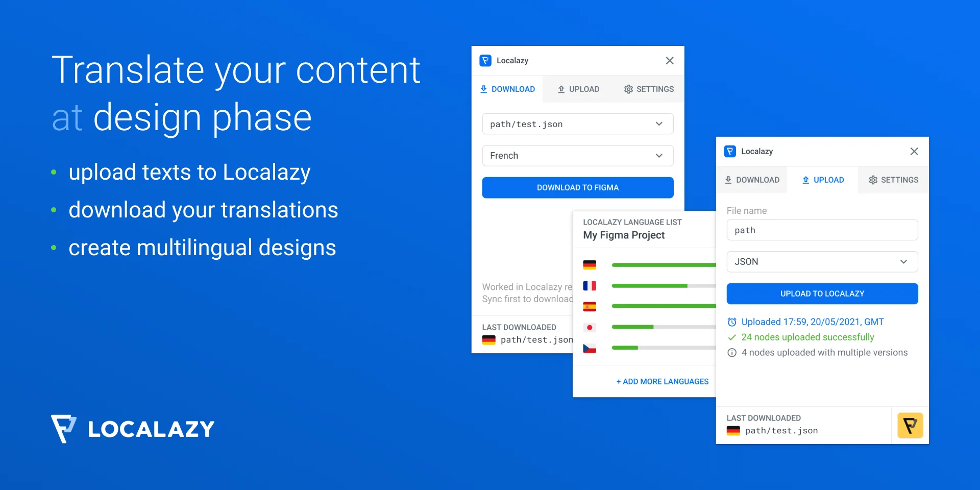Click the clock icon beside the upload timestamp
980x490 pixels.
[732, 322]
